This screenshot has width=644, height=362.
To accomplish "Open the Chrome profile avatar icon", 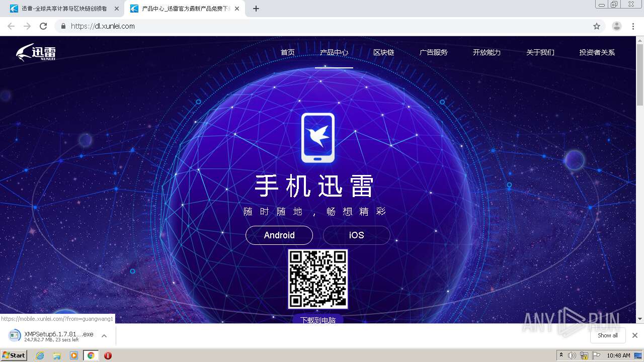I will coord(617,26).
